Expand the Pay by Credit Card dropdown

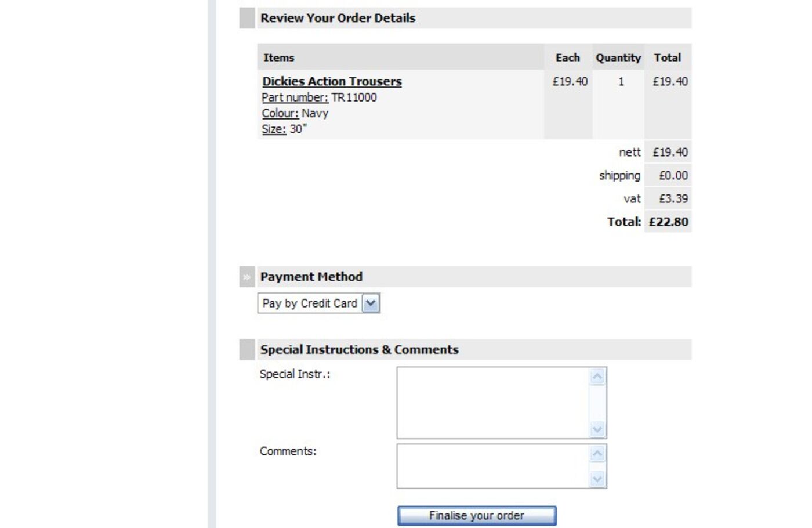click(x=371, y=303)
